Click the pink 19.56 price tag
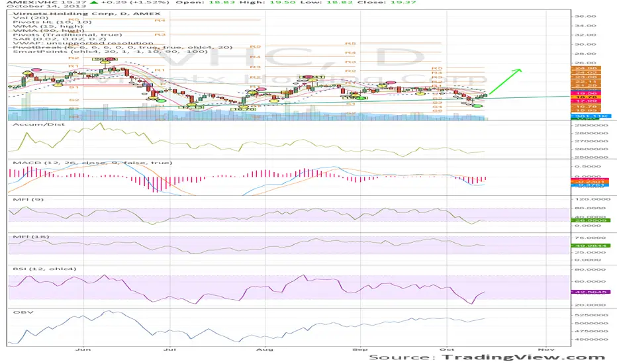 click(586, 93)
